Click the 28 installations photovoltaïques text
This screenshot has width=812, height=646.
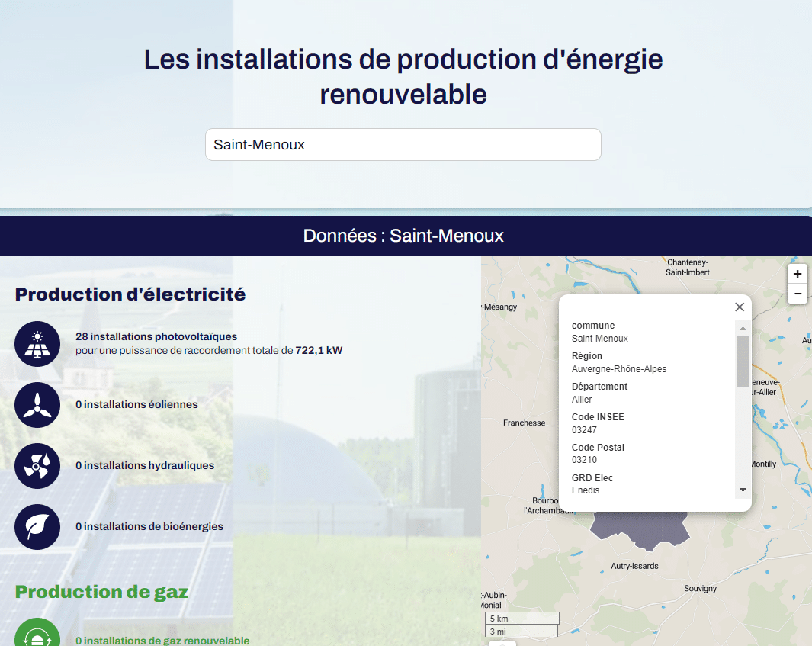(x=156, y=336)
